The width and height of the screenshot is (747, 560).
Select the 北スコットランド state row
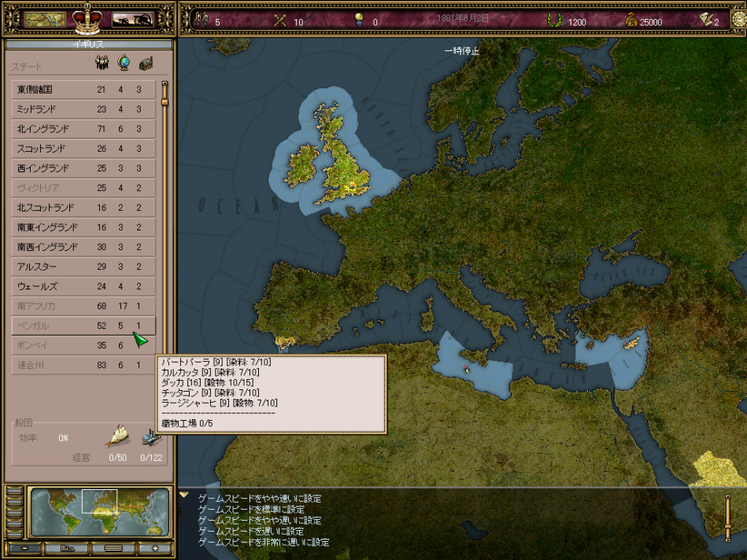pyautogui.click(x=83, y=208)
